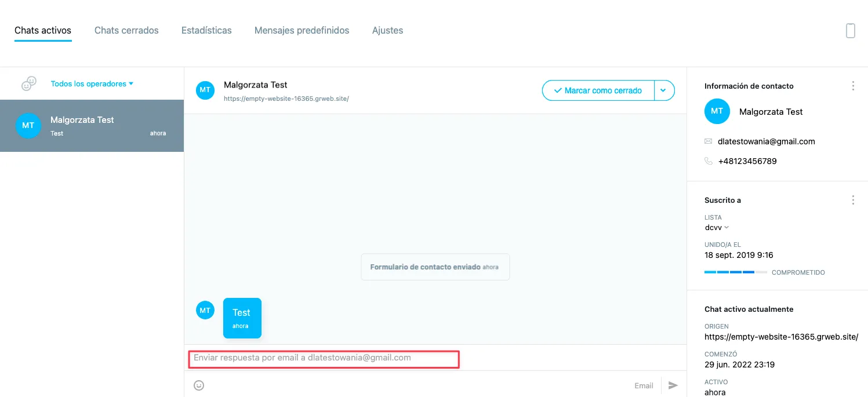Click the operators faces icon

[x=29, y=84]
